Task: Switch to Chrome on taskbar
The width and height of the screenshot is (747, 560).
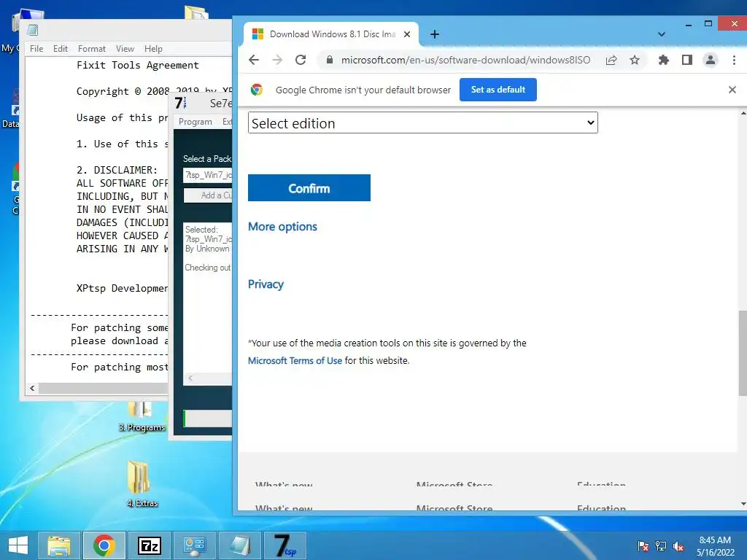Action: tap(104, 545)
